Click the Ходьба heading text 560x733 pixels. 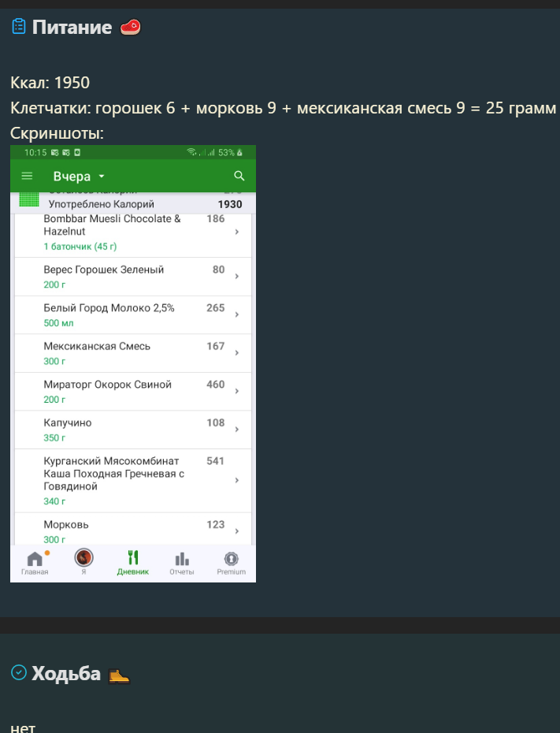tap(66, 674)
